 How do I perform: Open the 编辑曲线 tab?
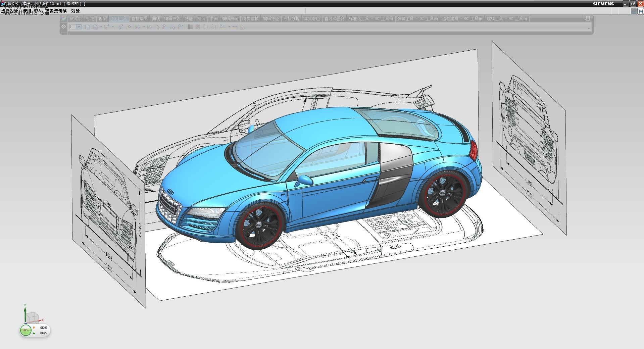172,19
